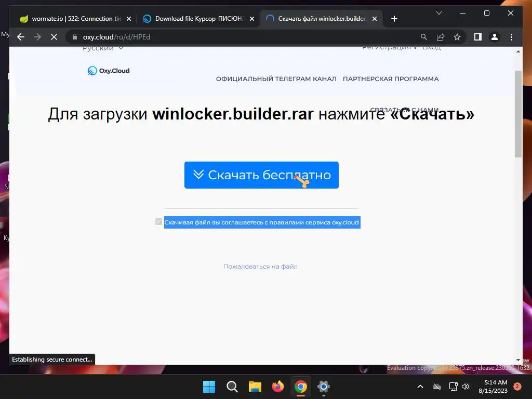Screen dimensions: 532x399
Task: Close the winlocker.builder tab
Action: pos(375,19)
